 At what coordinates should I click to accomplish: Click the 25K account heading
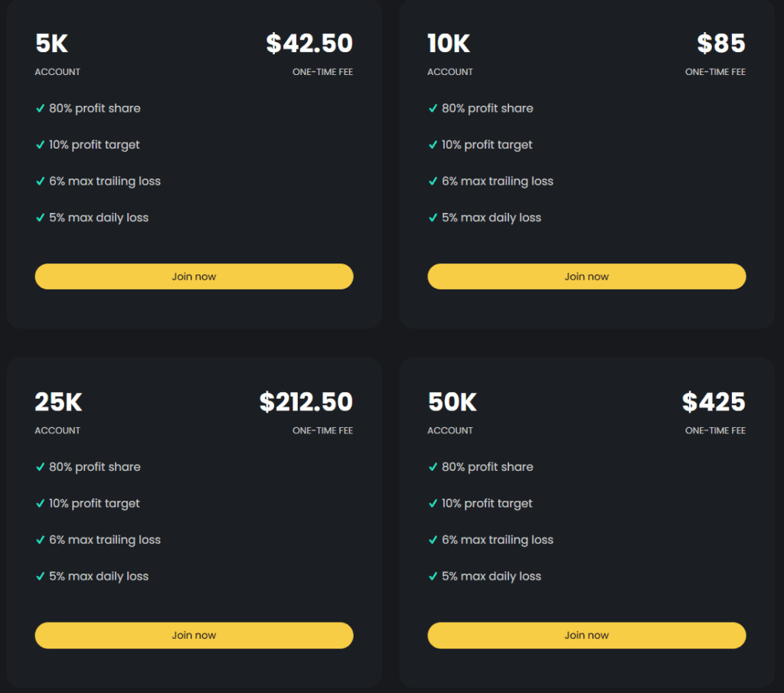58,402
